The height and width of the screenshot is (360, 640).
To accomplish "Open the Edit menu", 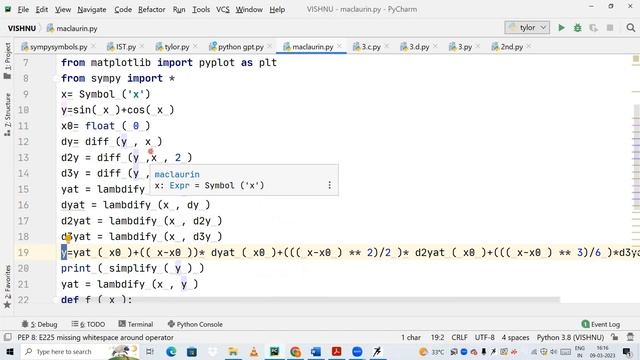I will 42,9.
